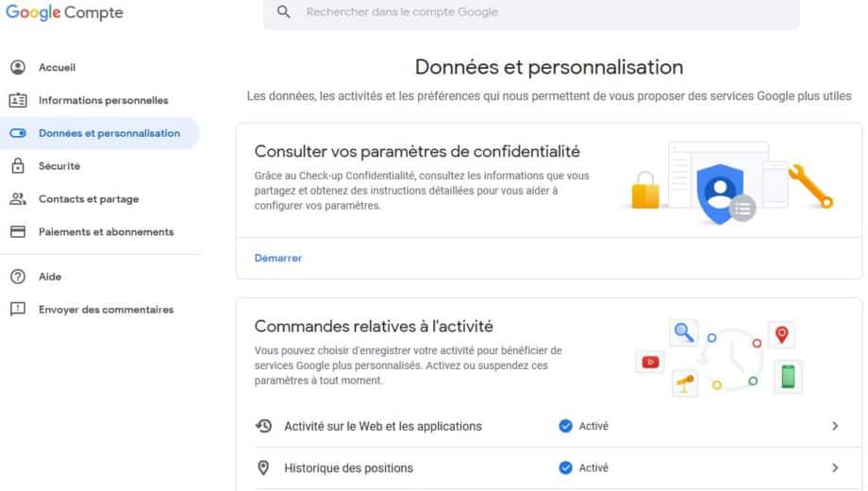The width and height of the screenshot is (868, 491).
Task: Click the location pin icon for Historique des positions
Action: (x=263, y=467)
